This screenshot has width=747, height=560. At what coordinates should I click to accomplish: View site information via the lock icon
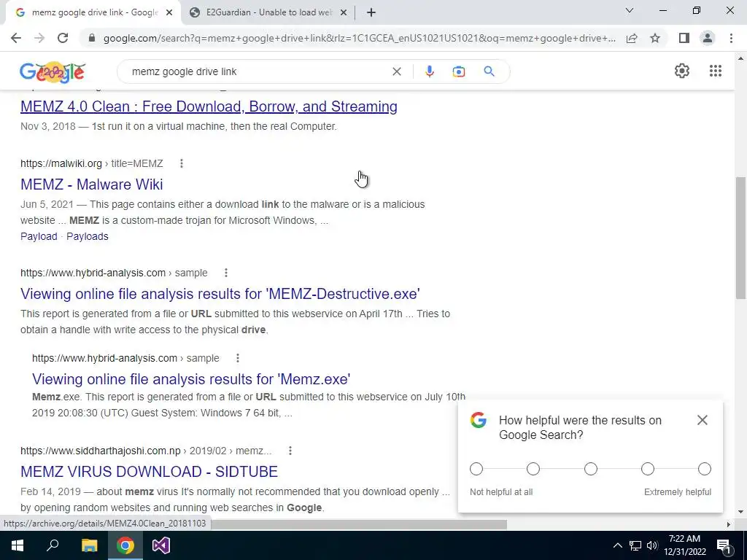[92, 38]
